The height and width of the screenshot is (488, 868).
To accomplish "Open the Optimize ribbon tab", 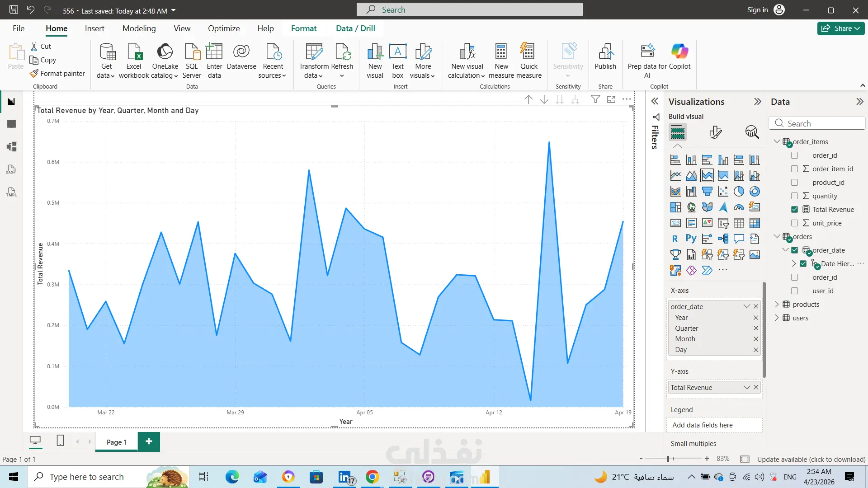I will (224, 28).
